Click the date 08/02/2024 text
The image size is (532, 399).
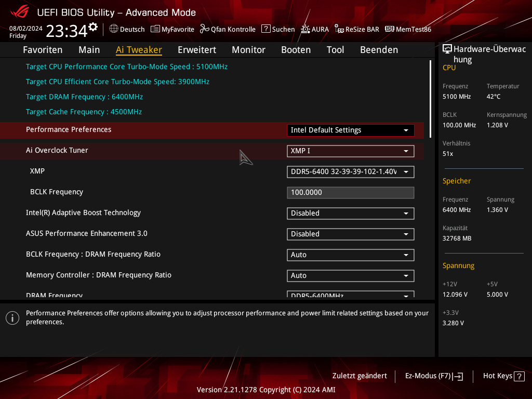26,29
